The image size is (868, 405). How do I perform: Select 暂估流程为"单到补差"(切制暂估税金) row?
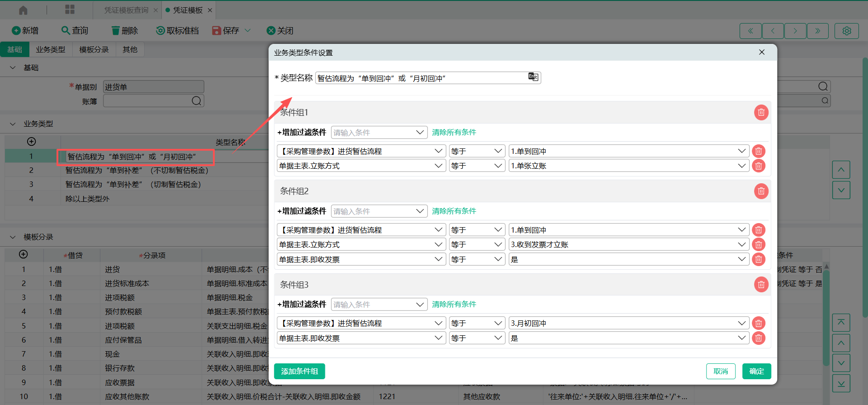pyautogui.click(x=136, y=184)
